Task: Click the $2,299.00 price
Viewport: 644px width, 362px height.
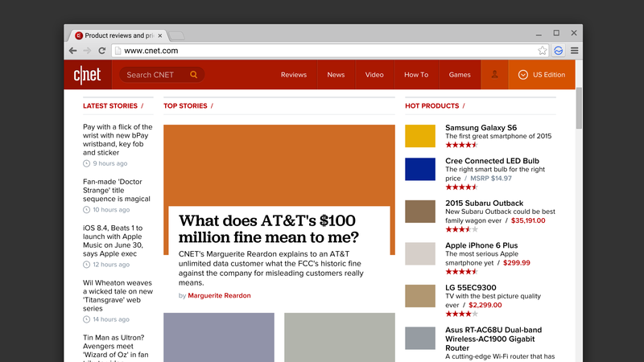Action: click(x=485, y=305)
